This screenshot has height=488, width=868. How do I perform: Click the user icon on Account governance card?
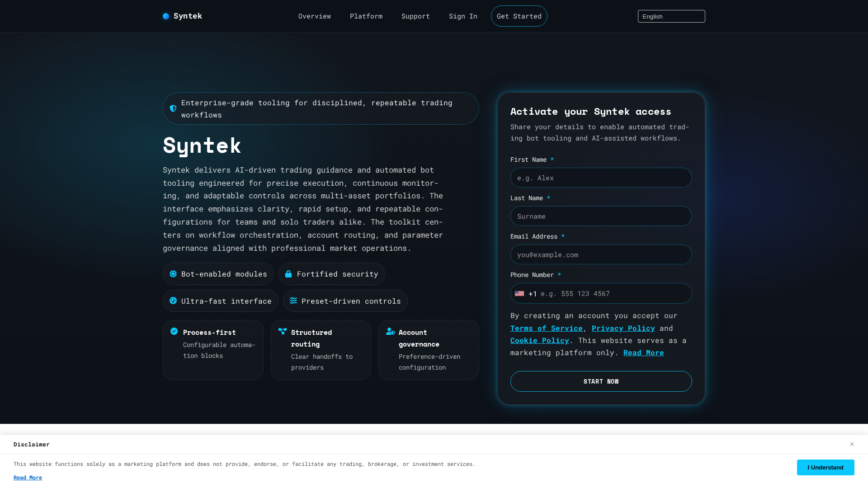391,331
